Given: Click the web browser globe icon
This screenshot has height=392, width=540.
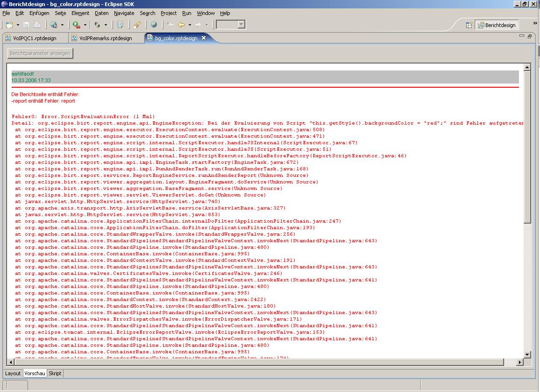Looking at the screenshot, I should point(154,25).
